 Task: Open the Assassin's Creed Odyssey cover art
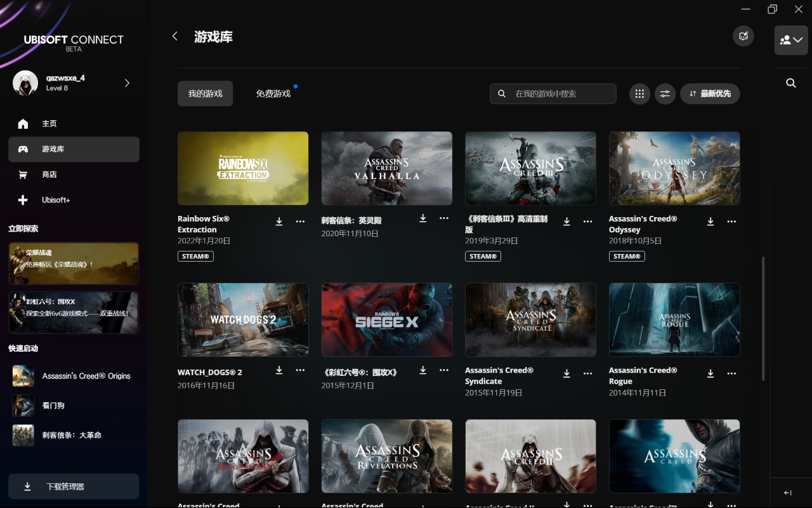pos(674,168)
